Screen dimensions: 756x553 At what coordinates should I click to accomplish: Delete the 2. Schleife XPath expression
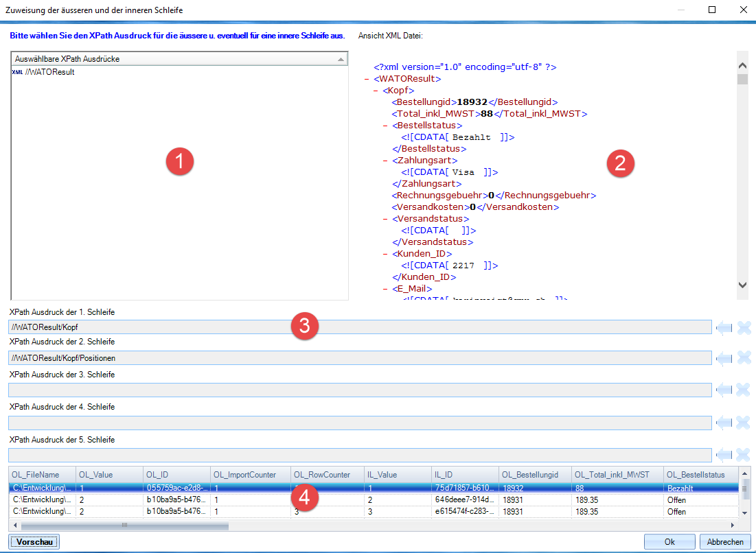(x=743, y=358)
